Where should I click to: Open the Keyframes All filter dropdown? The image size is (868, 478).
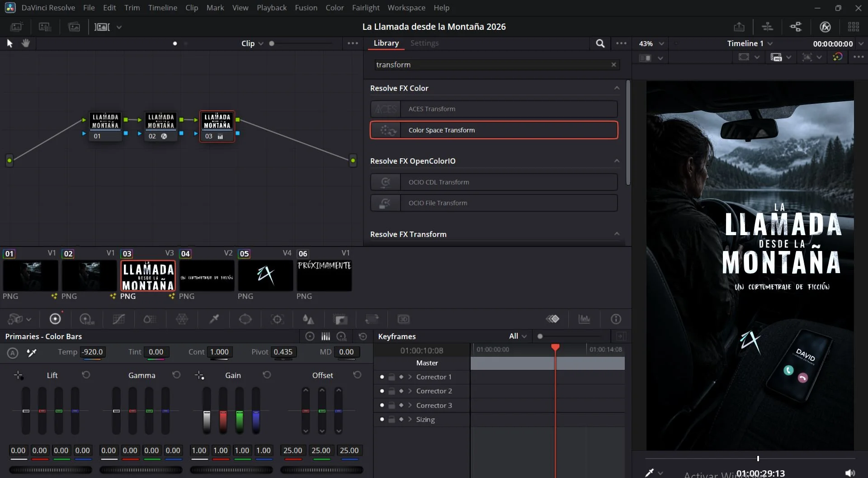pos(518,336)
